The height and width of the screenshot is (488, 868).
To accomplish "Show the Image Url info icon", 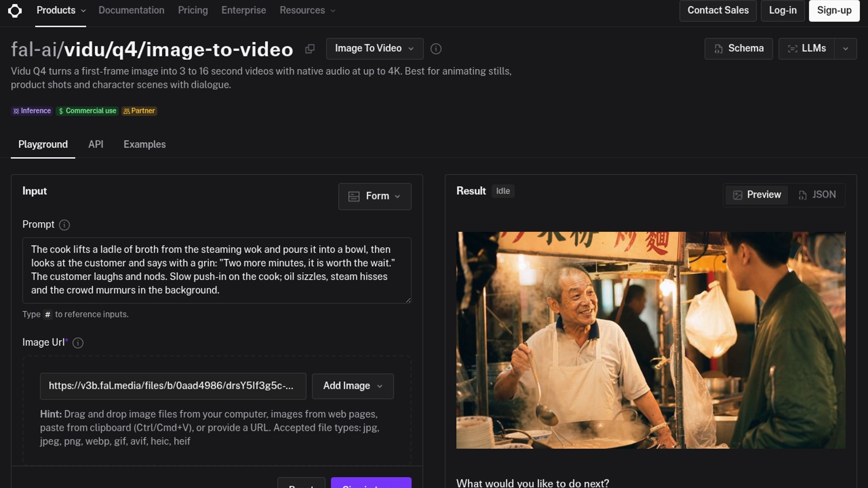I will tap(78, 343).
